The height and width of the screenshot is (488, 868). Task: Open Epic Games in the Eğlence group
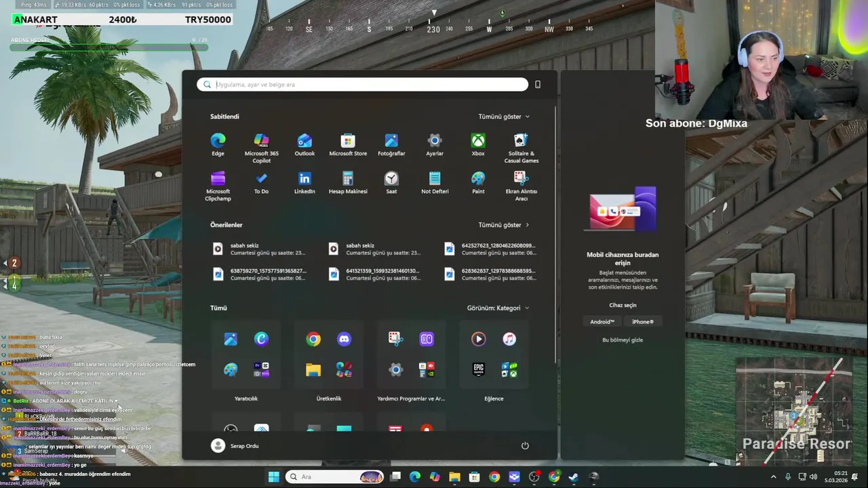478,369
